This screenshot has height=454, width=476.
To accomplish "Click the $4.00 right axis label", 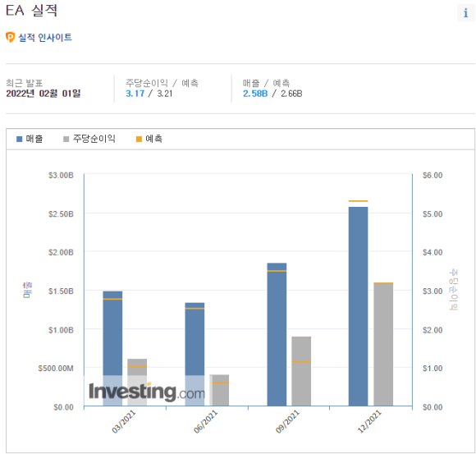I will (x=433, y=252).
